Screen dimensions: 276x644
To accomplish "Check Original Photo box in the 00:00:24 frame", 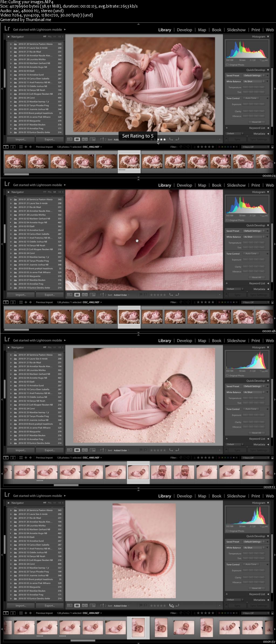I will pyautogui.click(x=227, y=65).
